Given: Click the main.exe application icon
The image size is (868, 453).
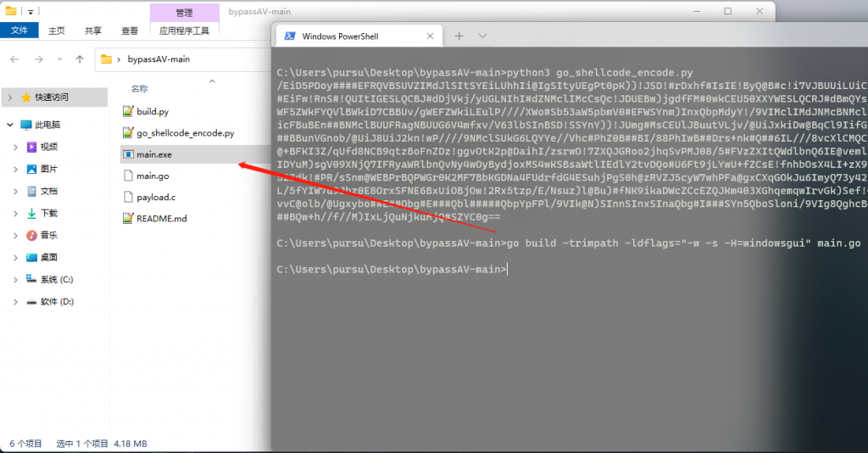Looking at the screenshot, I should (128, 154).
